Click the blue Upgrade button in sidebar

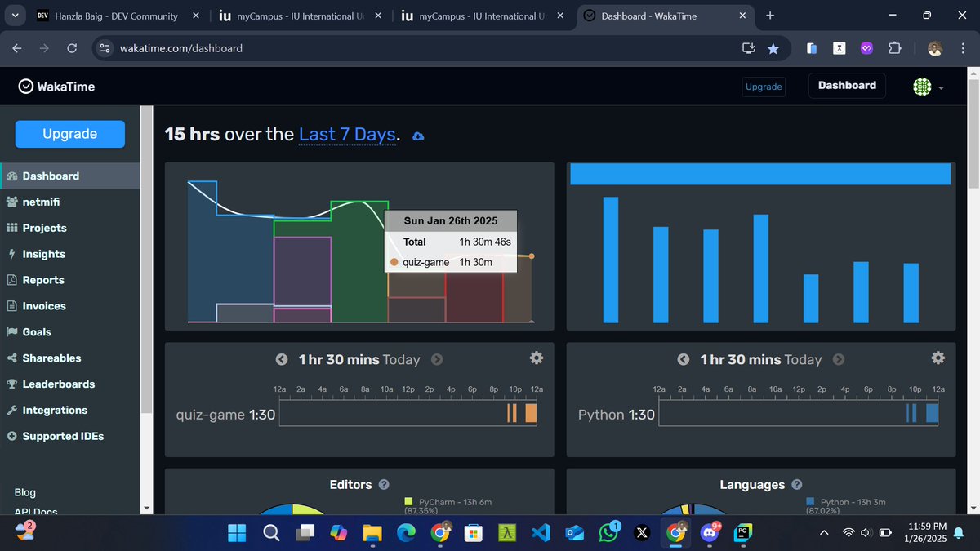pos(70,134)
